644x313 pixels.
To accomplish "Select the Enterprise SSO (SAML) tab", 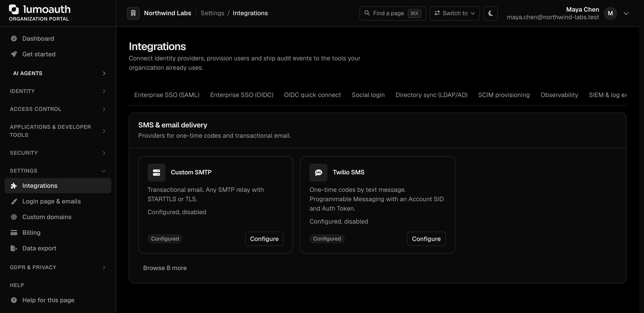I will [x=167, y=95].
